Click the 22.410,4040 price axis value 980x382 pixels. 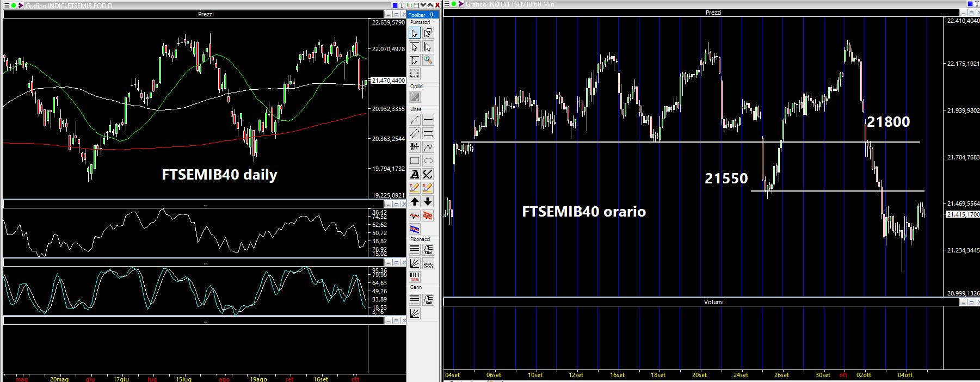[964, 21]
